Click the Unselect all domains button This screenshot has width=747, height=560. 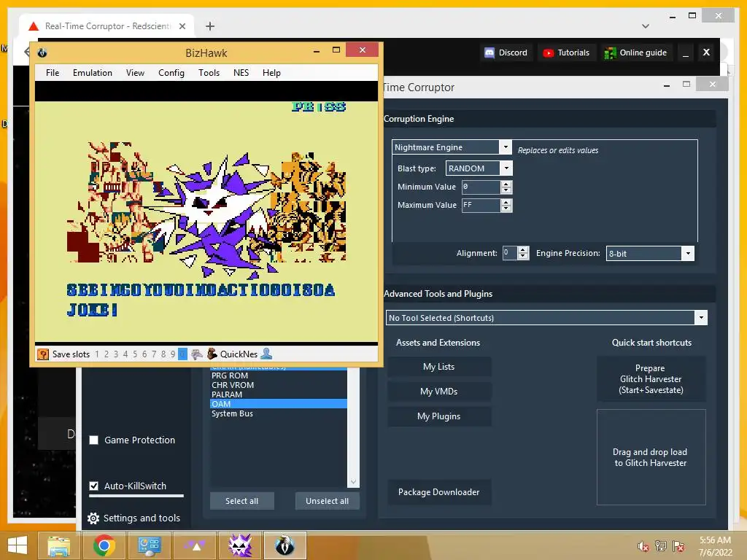tap(328, 501)
